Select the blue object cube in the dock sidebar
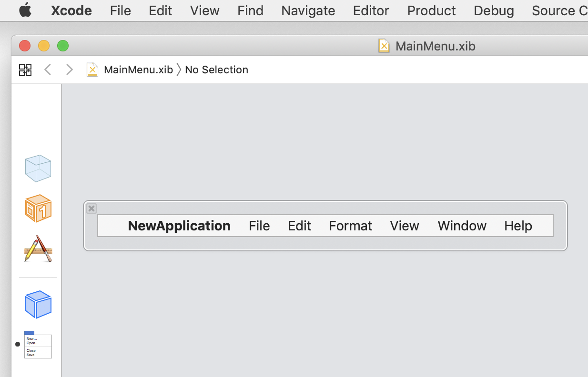This screenshot has height=377, width=588. click(38, 305)
